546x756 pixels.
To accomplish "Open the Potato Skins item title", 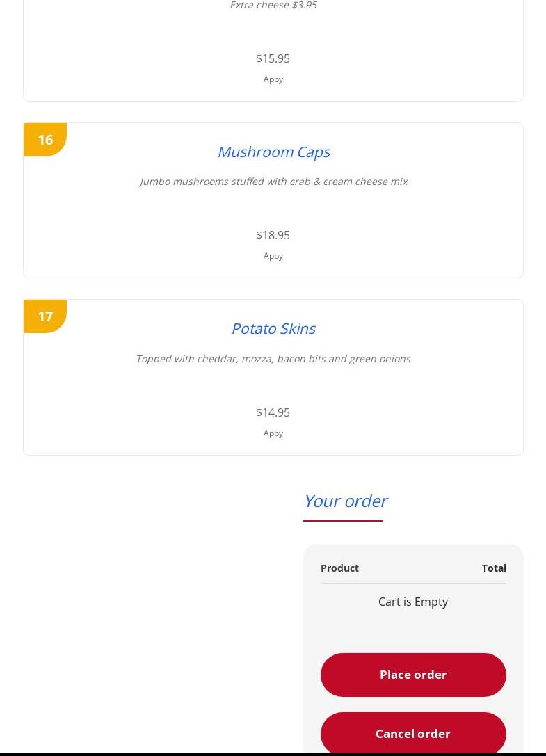I will [273, 329].
